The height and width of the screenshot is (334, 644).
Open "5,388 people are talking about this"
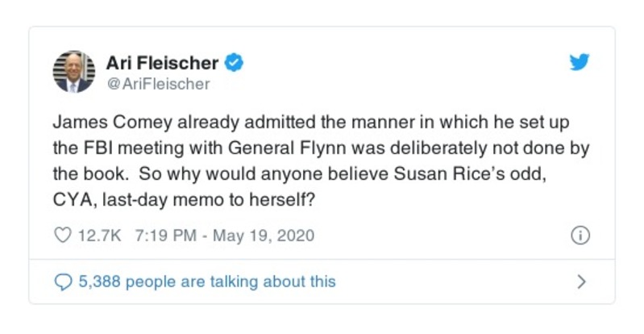[x=206, y=282]
